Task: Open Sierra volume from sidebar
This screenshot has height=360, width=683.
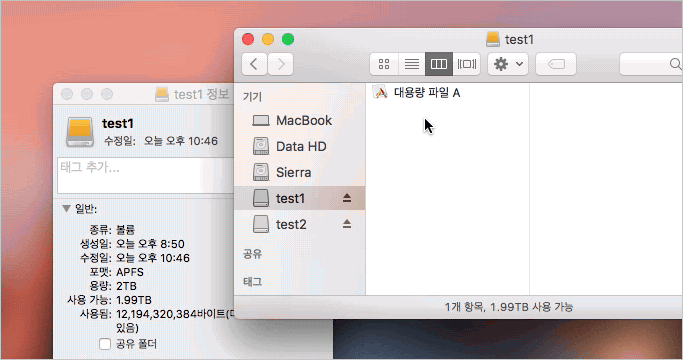Action: [299, 172]
